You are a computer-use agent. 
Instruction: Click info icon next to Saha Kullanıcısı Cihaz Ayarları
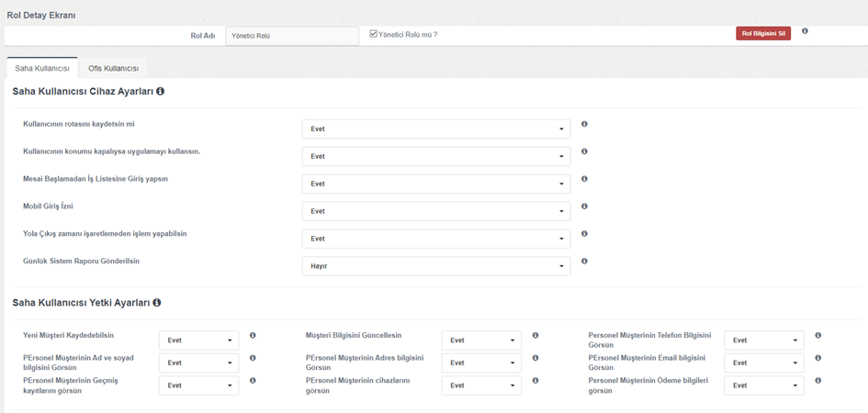(161, 92)
